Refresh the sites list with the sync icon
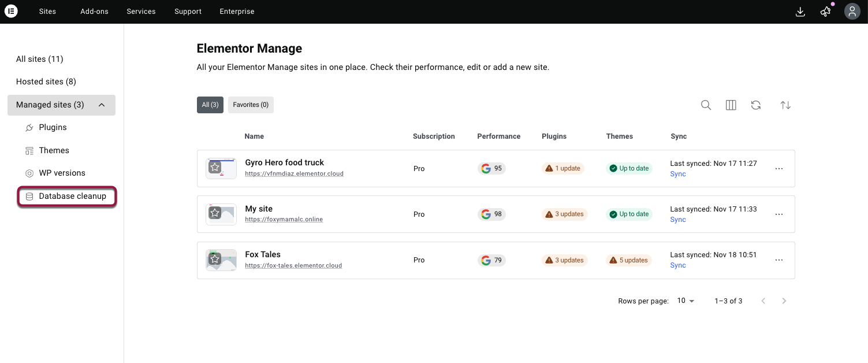868x363 pixels. point(755,105)
